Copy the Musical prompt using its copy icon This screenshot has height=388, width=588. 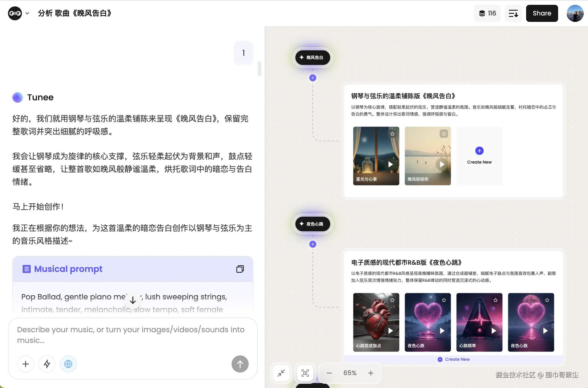click(240, 269)
